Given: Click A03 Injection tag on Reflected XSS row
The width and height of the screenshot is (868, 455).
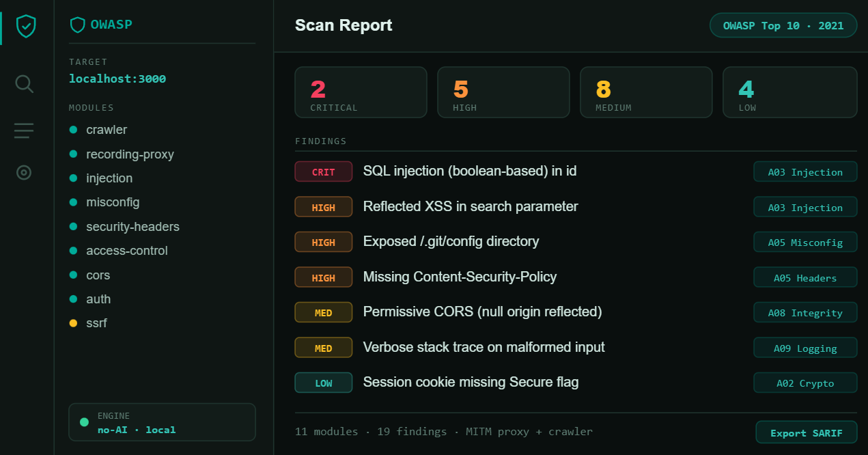Looking at the screenshot, I should point(805,207).
